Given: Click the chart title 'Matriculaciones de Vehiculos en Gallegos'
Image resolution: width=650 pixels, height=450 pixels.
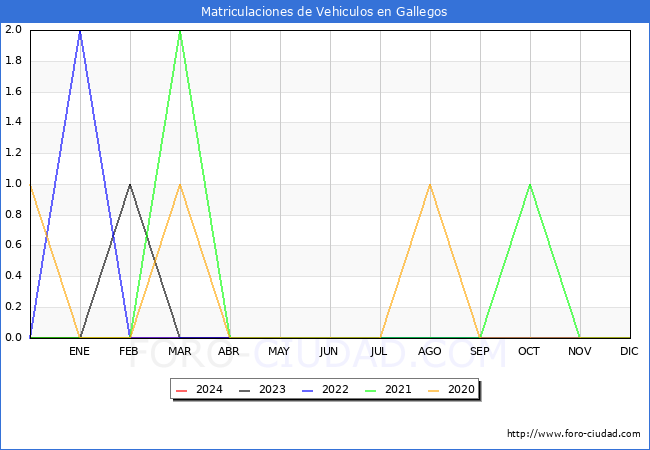Looking at the screenshot, I should point(324,12).
